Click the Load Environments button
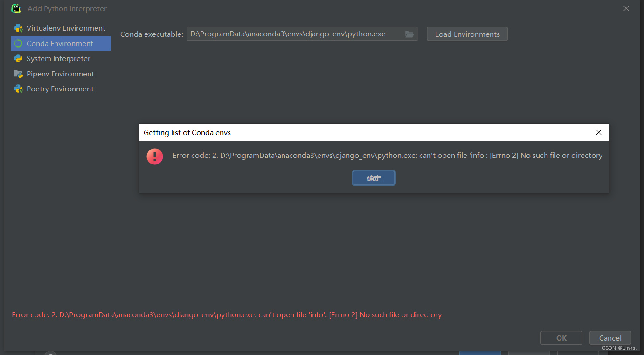The height and width of the screenshot is (355, 644). point(466,34)
